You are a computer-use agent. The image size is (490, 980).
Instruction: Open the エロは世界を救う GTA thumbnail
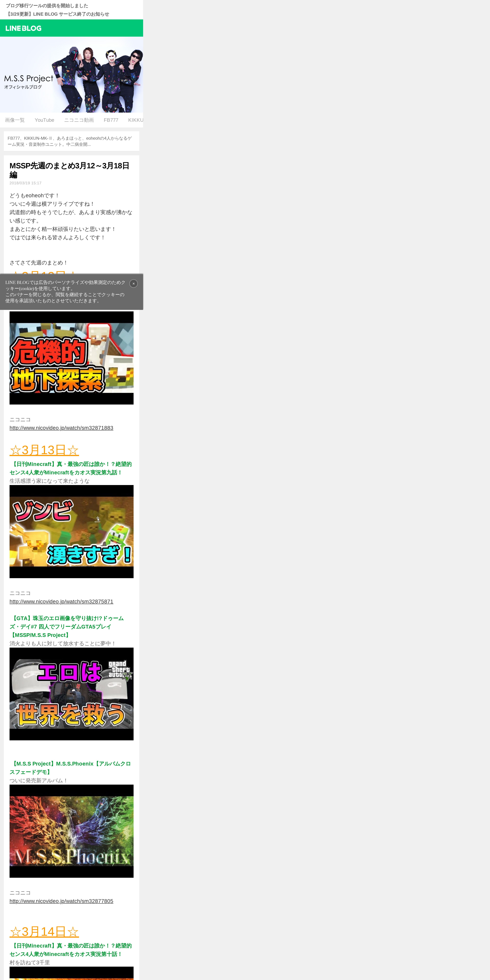[x=71, y=694]
